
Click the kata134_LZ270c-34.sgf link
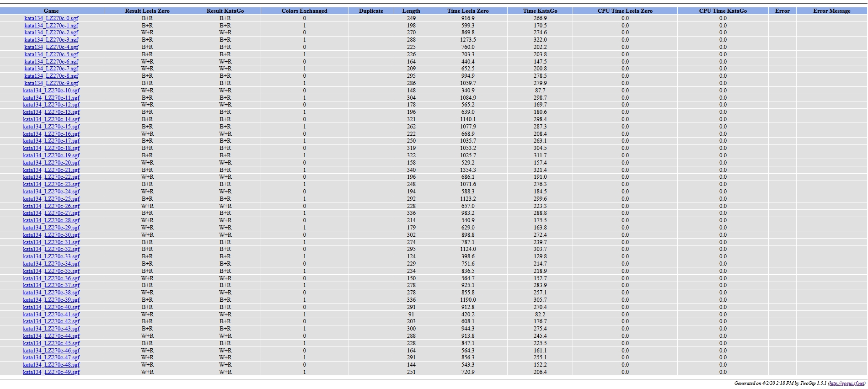click(x=51, y=264)
